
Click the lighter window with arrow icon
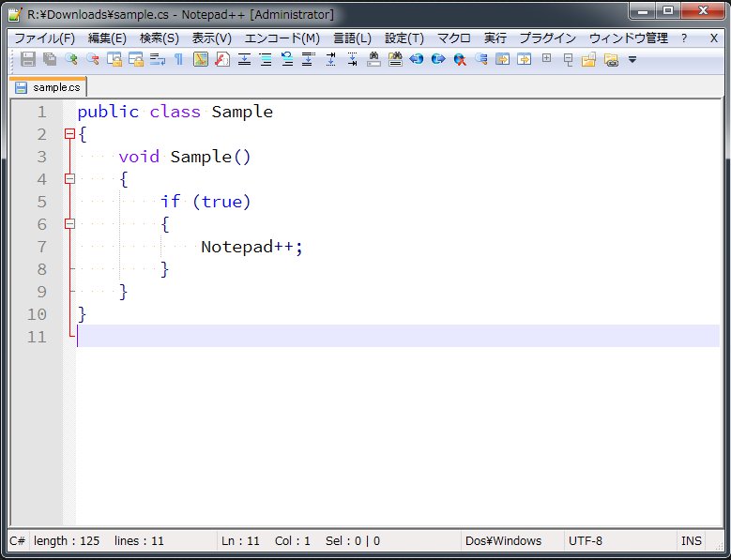point(524,59)
